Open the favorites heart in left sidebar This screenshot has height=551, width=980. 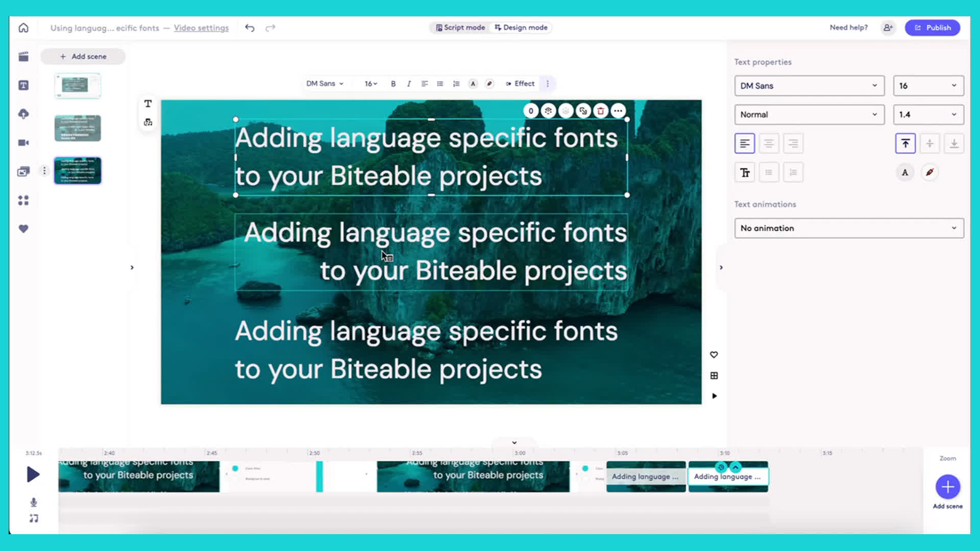click(23, 229)
